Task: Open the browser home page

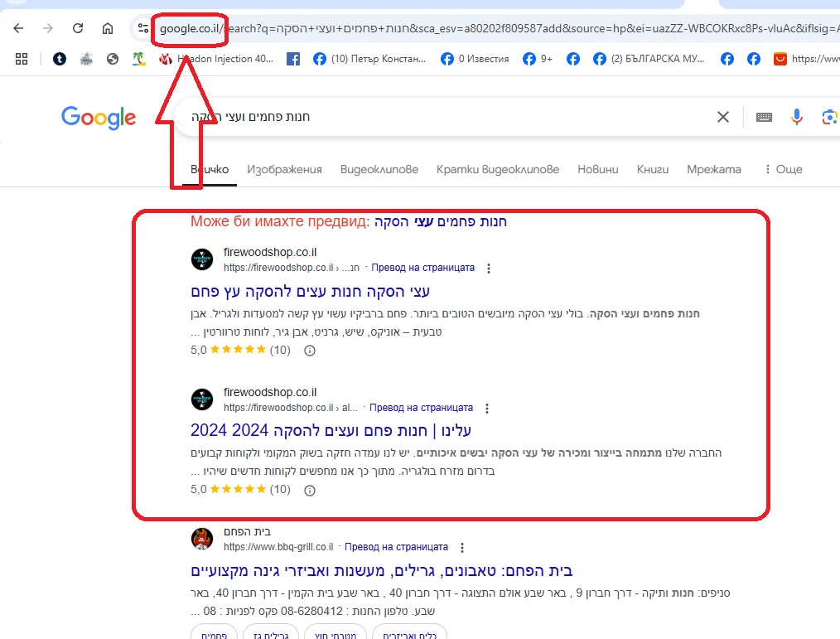Action: (108, 28)
